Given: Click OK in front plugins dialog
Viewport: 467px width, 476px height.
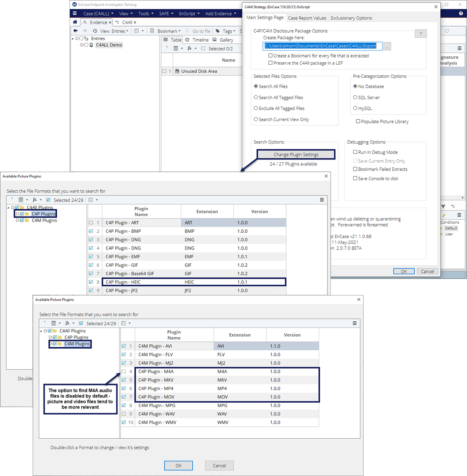Looking at the screenshot, I should (178, 466).
